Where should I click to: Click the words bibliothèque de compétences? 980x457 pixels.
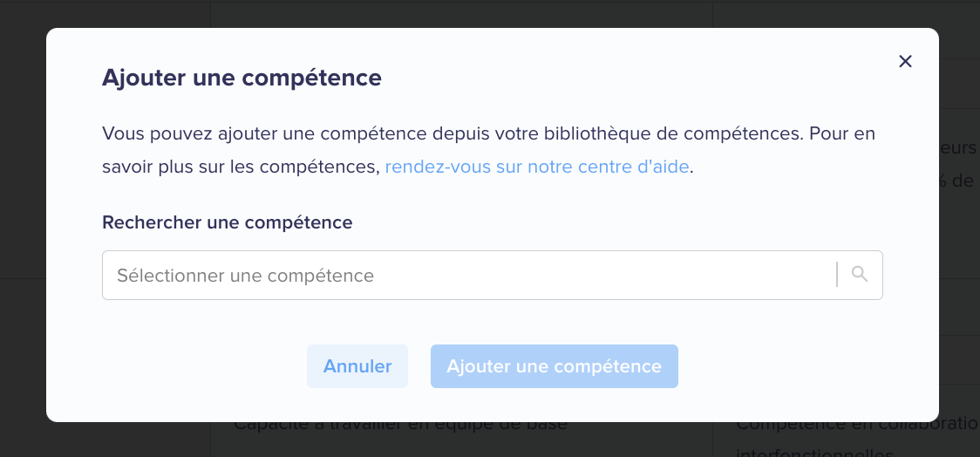(672, 133)
